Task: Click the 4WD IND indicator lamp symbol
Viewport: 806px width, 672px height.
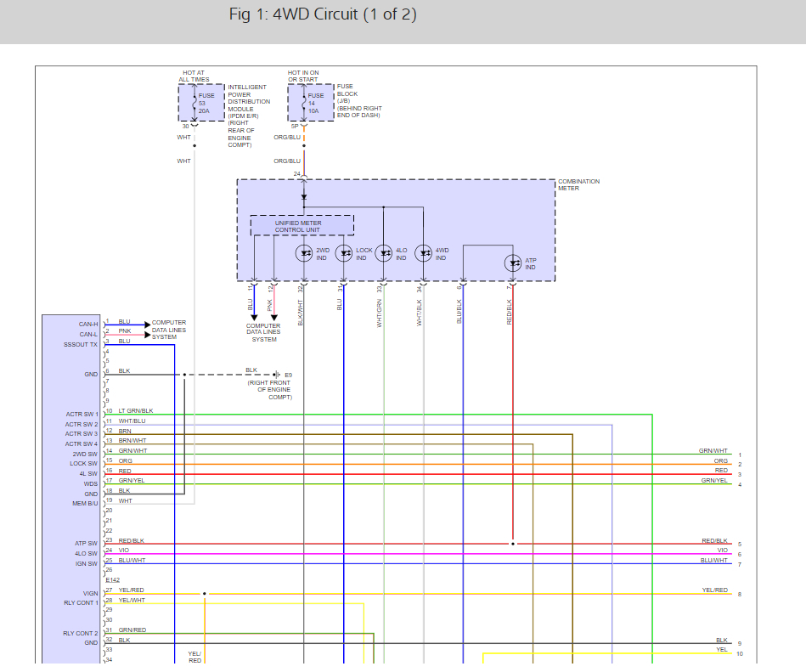Action: coord(424,253)
